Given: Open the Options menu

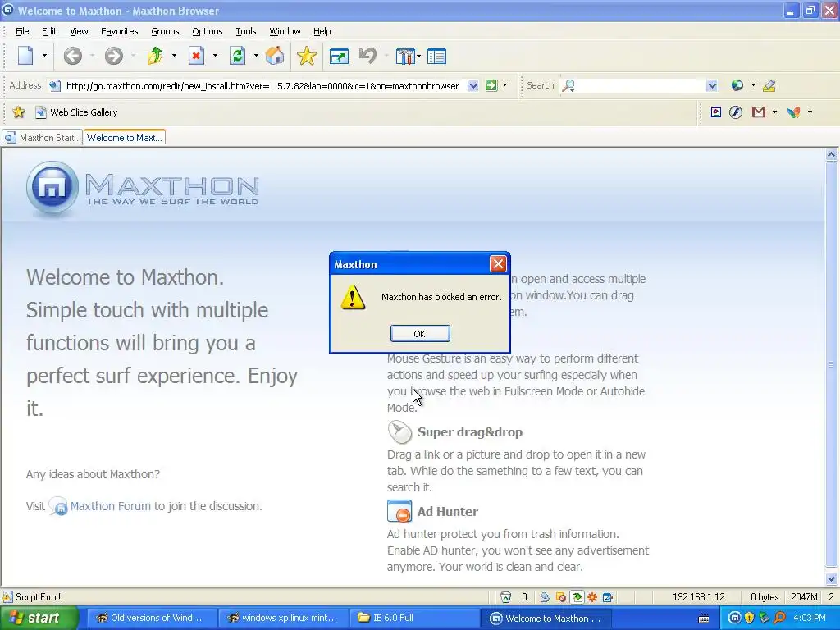Looking at the screenshot, I should coord(208,31).
